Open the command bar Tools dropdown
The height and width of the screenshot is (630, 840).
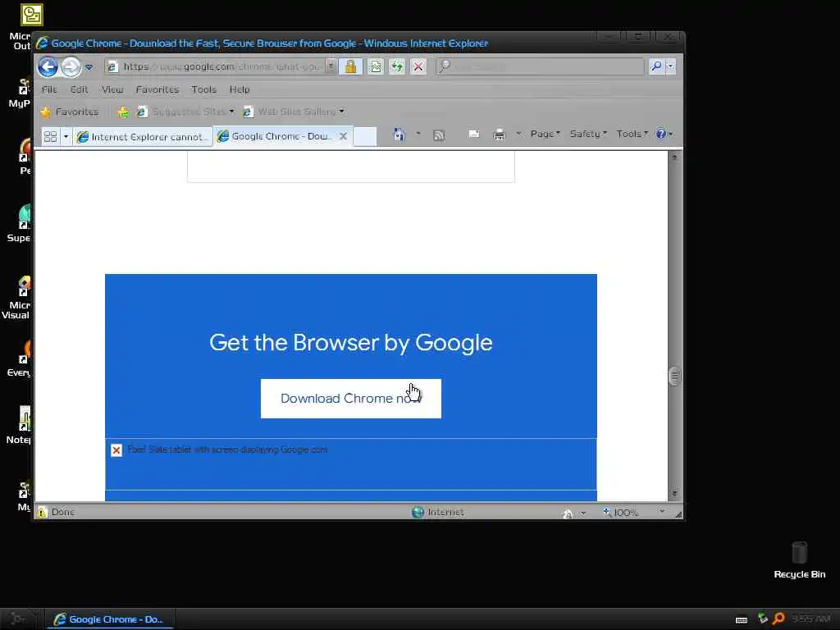tap(632, 134)
